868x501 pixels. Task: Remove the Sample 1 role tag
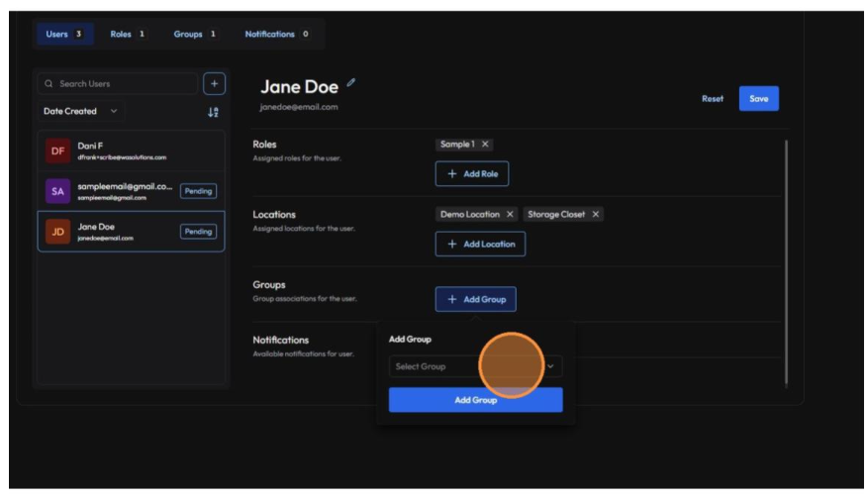pyautogui.click(x=485, y=144)
